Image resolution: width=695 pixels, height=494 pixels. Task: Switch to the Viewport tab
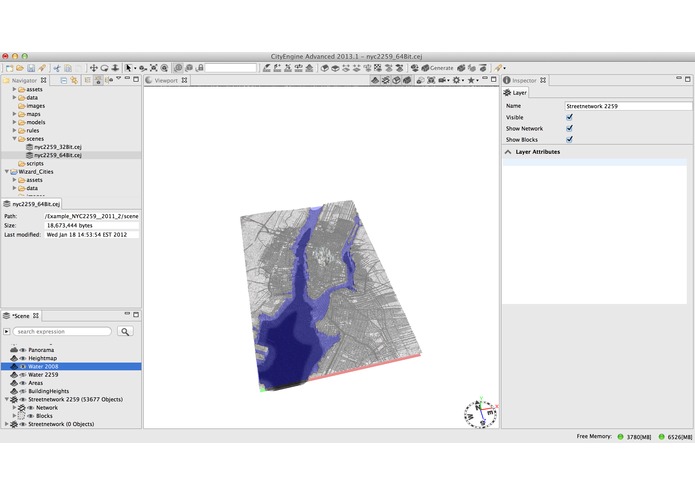click(x=166, y=80)
